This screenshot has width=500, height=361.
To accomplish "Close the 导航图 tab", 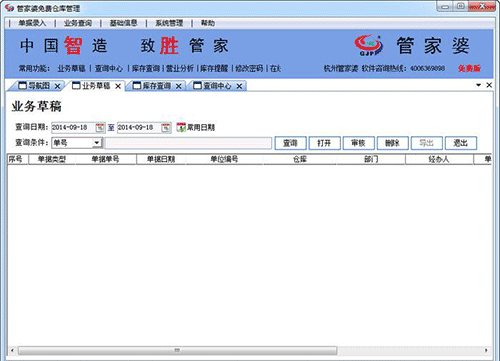I will point(57,86).
